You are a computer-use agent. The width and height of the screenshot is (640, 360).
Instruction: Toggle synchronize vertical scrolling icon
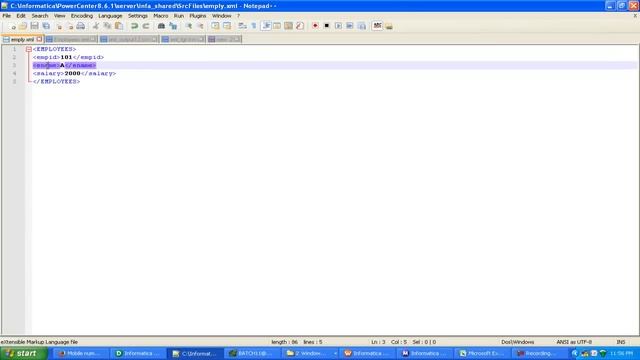click(215, 26)
